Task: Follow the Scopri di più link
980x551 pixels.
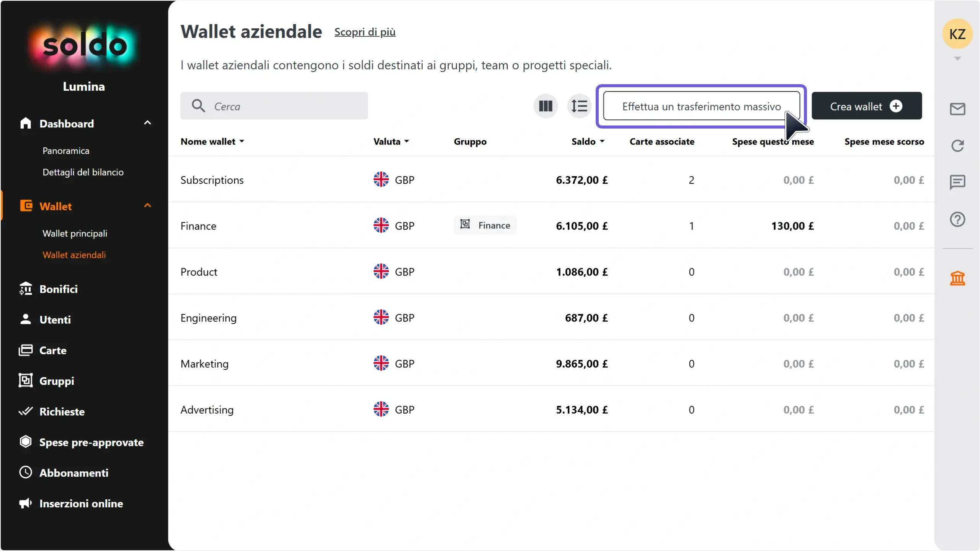Action: click(x=365, y=32)
